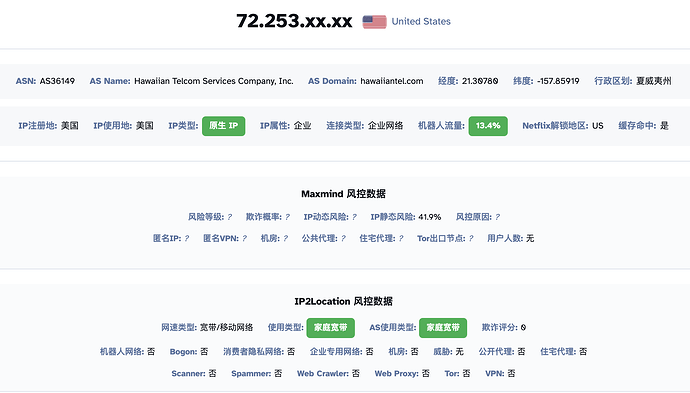Select the Netflix解锁地区 value US

click(598, 126)
